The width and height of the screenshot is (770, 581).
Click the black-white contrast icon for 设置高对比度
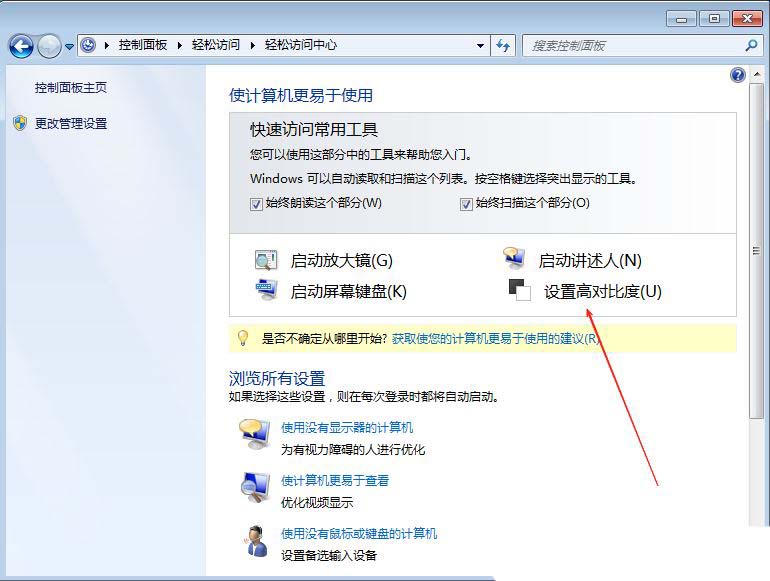coord(518,290)
